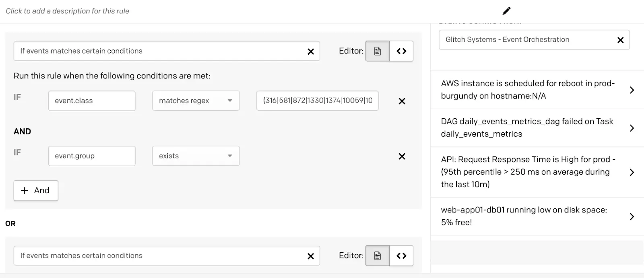
Task: Expand the API Request Response Time event
Action: coord(537,172)
